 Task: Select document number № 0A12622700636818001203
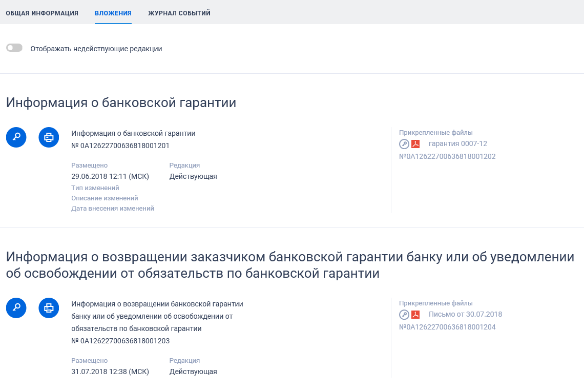pos(120,341)
